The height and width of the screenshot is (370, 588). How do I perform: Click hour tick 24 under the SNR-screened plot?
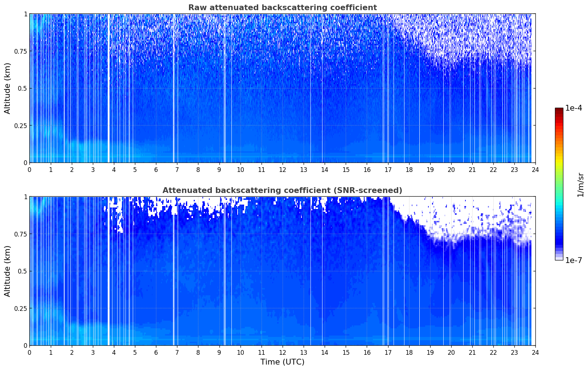tap(535, 352)
